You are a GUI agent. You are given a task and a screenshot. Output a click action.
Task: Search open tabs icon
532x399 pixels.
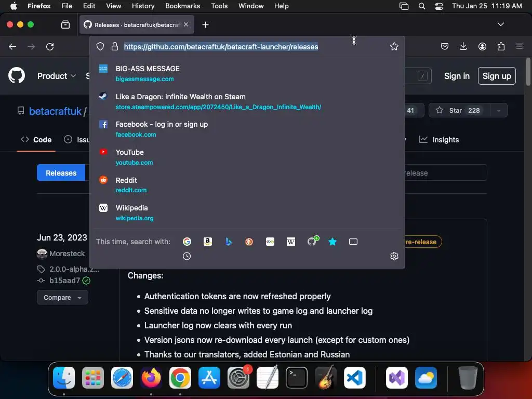point(353,242)
